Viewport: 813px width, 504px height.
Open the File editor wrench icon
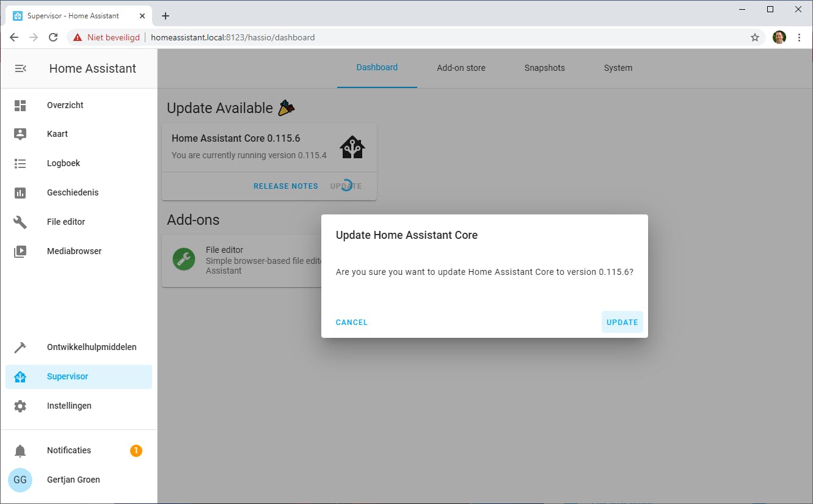[20, 222]
